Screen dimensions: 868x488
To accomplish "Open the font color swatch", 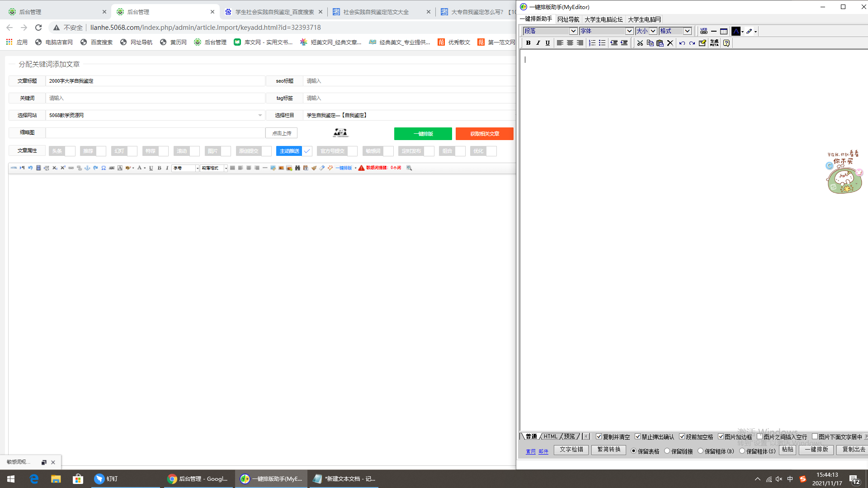I will (x=736, y=31).
